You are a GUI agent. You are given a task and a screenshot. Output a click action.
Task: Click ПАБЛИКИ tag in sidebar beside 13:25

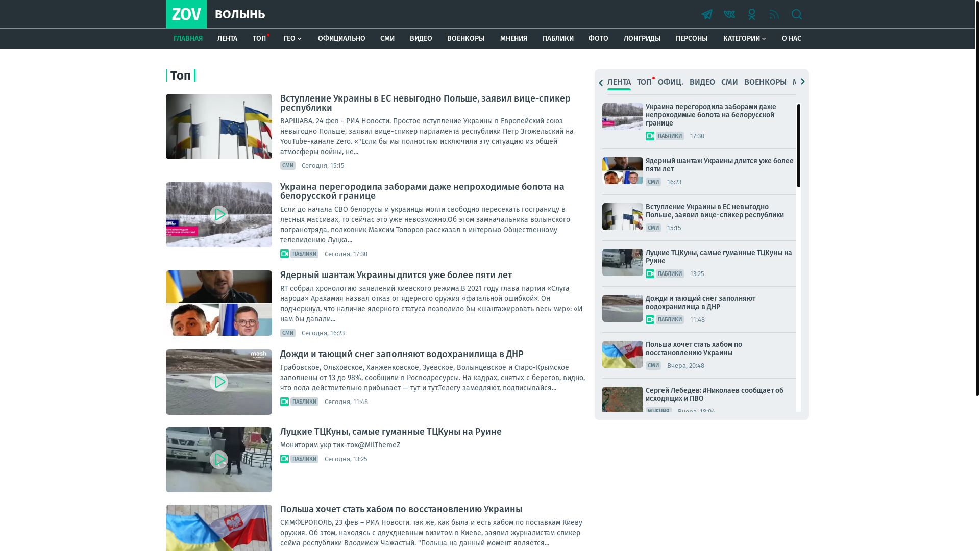(x=670, y=273)
